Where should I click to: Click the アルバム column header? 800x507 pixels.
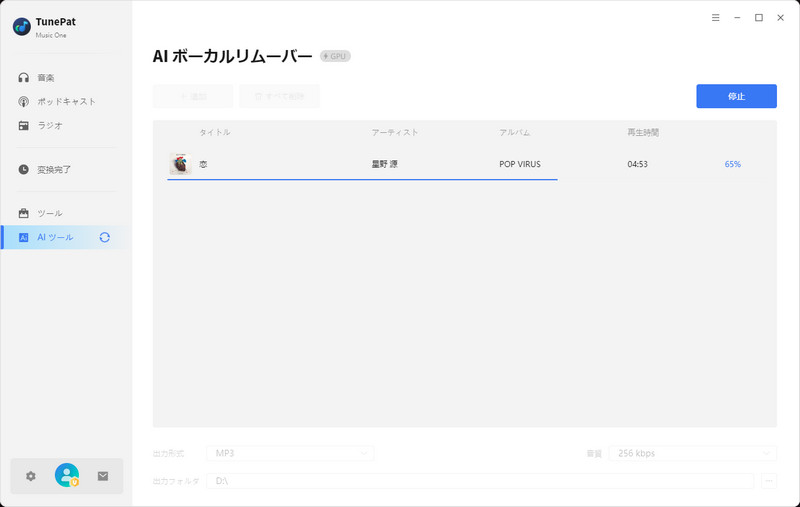click(515, 133)
